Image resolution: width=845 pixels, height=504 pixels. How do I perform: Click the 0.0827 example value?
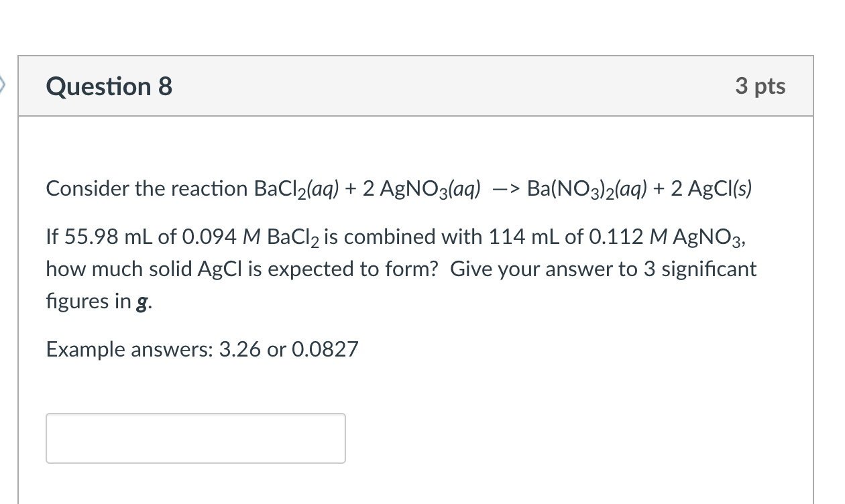pyautogui.click(x=324, y=349)
